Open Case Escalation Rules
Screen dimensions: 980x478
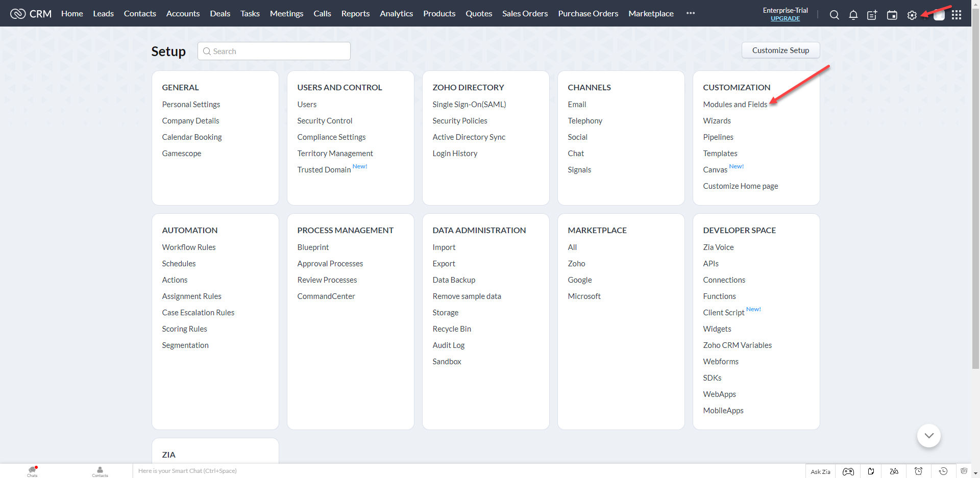click(x=198, y=312)
